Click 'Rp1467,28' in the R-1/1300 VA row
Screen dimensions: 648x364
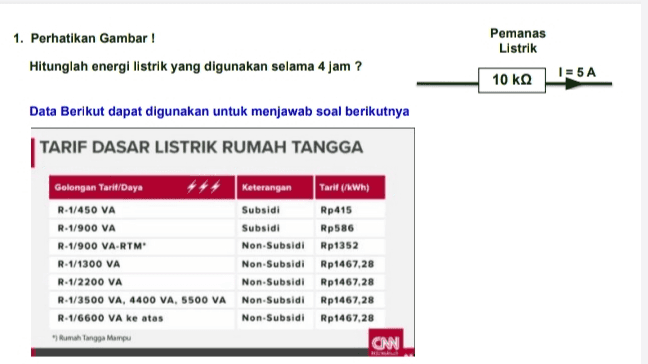click(x=347, y=264)
